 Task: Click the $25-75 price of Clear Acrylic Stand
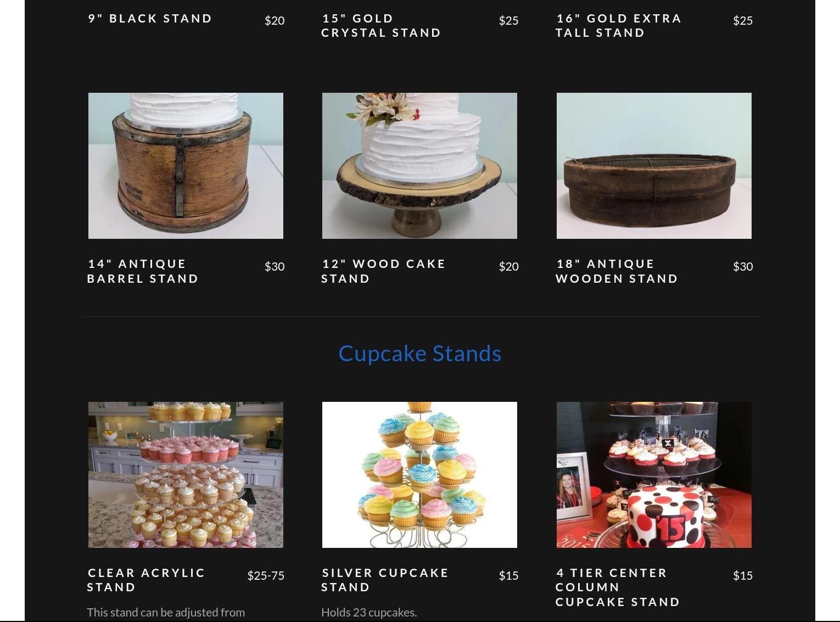click(266, 575)
